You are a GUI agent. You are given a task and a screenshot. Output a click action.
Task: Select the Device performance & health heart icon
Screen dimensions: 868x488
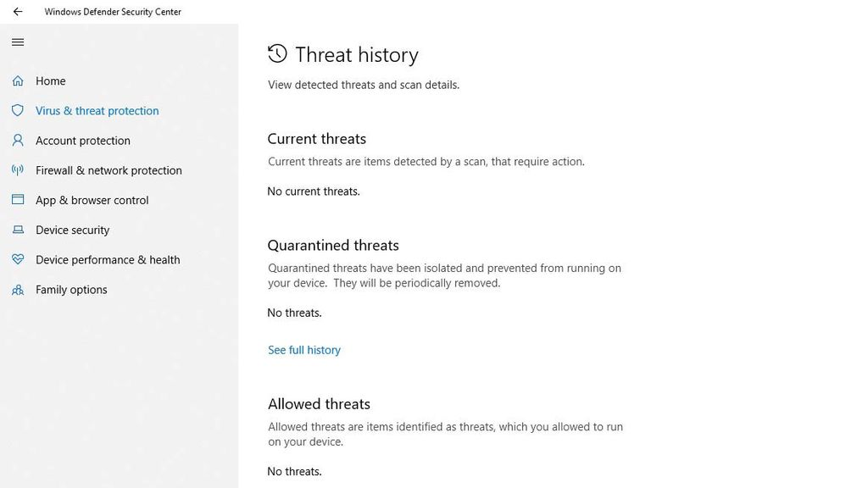click(x=18, y=259)
